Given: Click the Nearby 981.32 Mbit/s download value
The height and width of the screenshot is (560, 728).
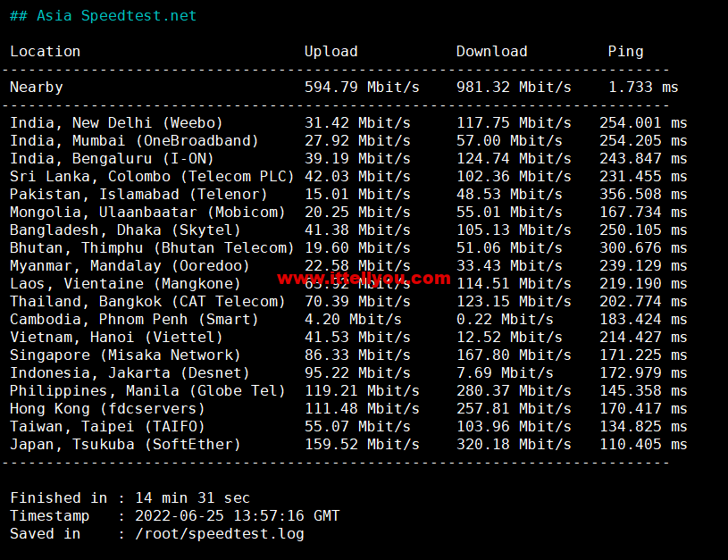Looking at the screenshot, I should [x=514, y=88].
